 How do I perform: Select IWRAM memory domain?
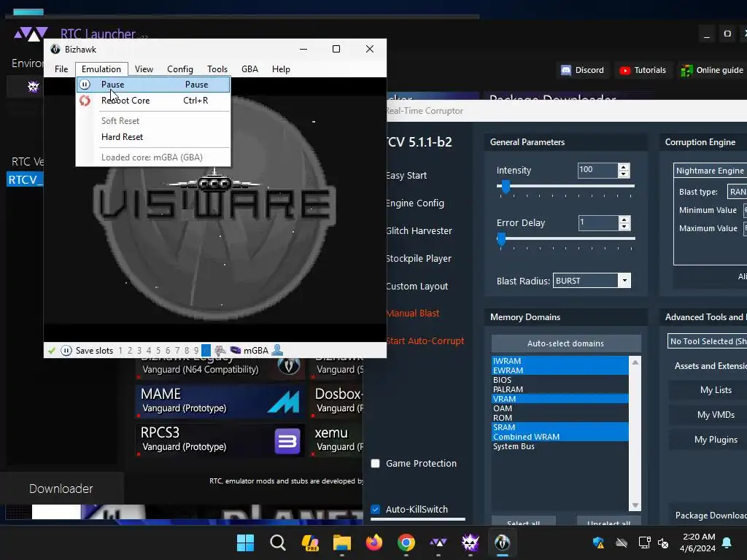pos(560,361)
